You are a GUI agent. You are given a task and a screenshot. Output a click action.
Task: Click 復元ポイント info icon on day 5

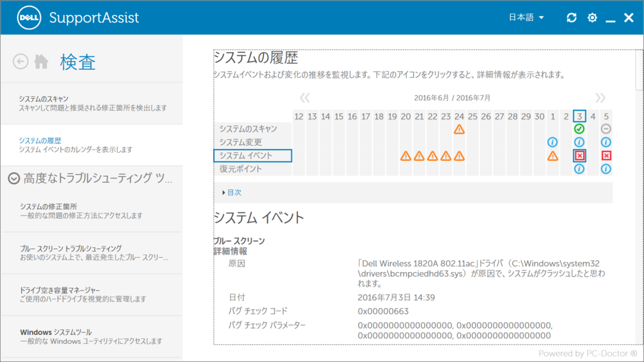pyautogui.click(x=606, y=168)
